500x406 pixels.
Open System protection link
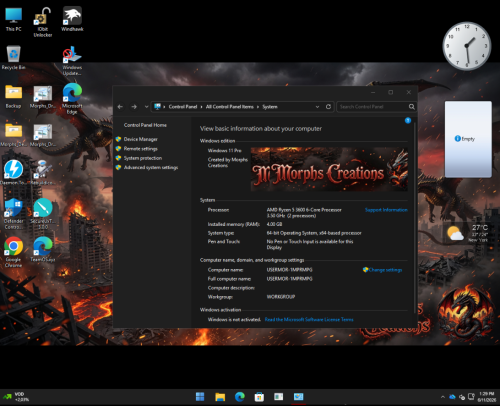[x=143, y=158]
